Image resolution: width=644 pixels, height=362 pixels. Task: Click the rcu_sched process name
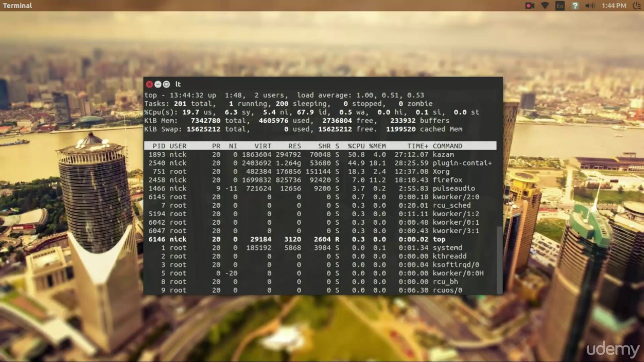(x=452, y=205)
